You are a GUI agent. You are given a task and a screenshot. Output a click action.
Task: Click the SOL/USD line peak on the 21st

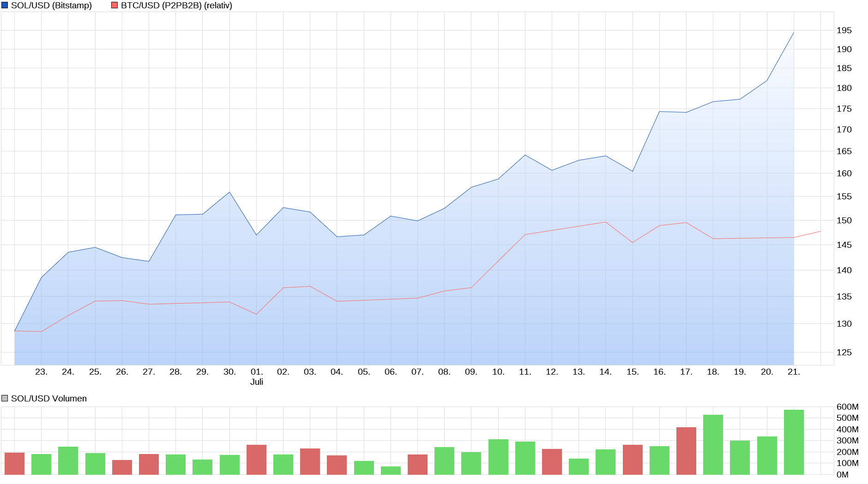click(794, 32)
